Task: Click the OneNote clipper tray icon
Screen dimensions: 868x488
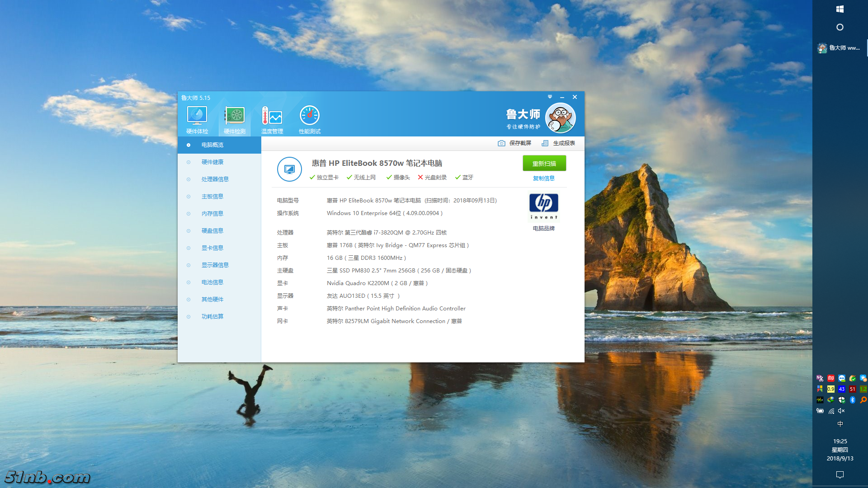Action: [820, 378]
